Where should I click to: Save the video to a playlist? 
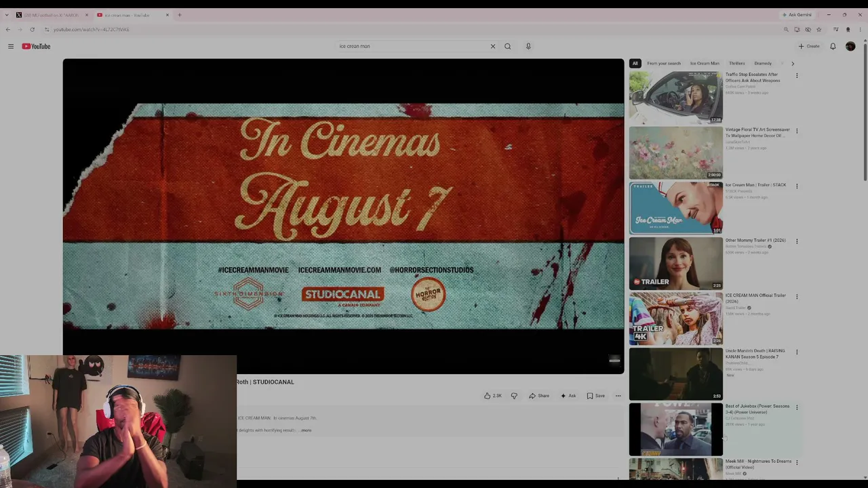pos(595,396)
